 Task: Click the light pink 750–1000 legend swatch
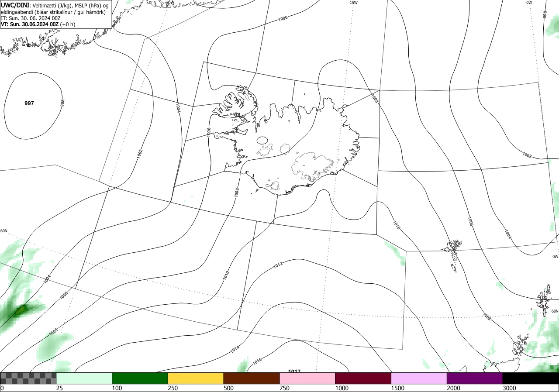[x=307, y=378]
